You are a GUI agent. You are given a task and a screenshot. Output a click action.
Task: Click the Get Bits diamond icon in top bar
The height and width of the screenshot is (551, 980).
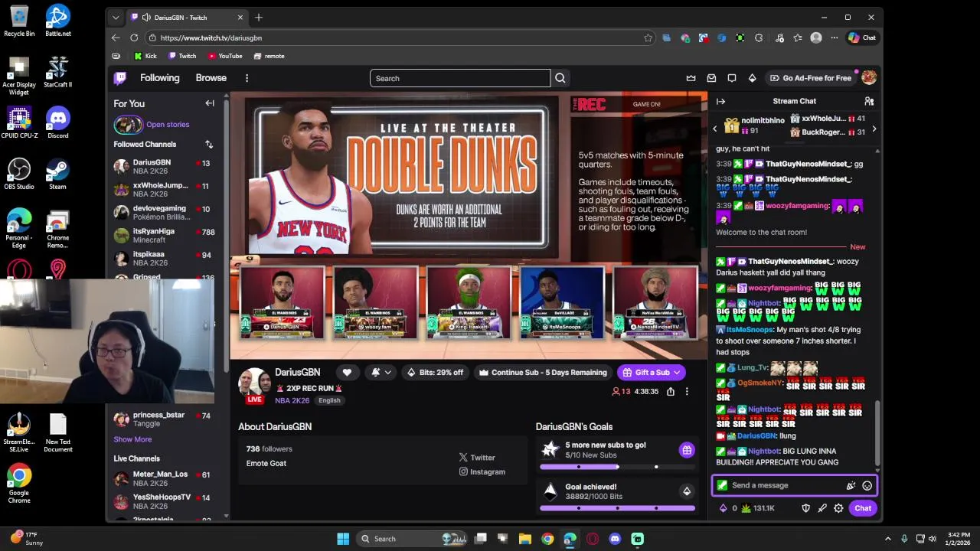click(752, 78)
